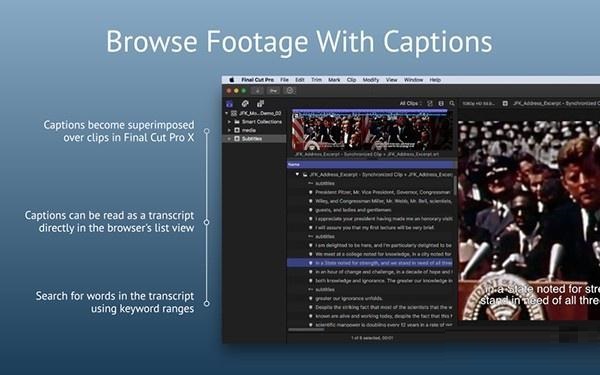
Task: Click the browser list vertical scrollbar
Action: pos(455,185)
